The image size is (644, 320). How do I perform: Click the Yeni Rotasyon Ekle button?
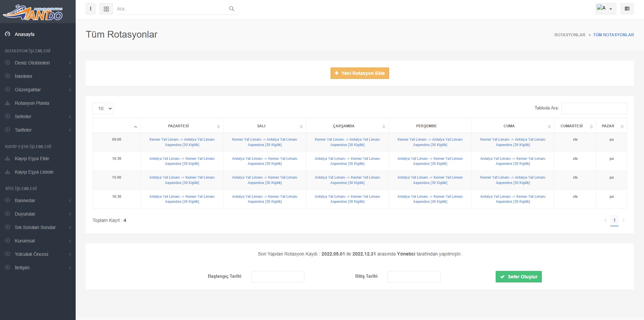click(359, 73)
